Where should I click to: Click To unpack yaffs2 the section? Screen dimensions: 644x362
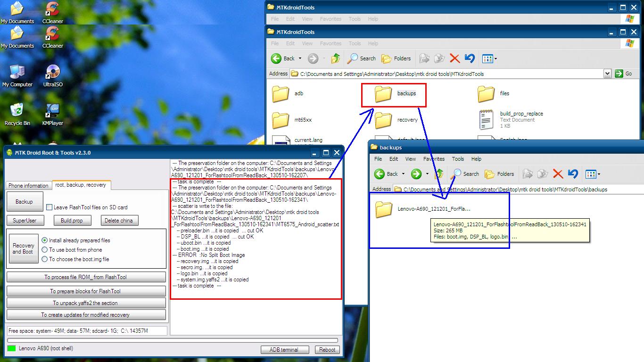pos(86,303)
